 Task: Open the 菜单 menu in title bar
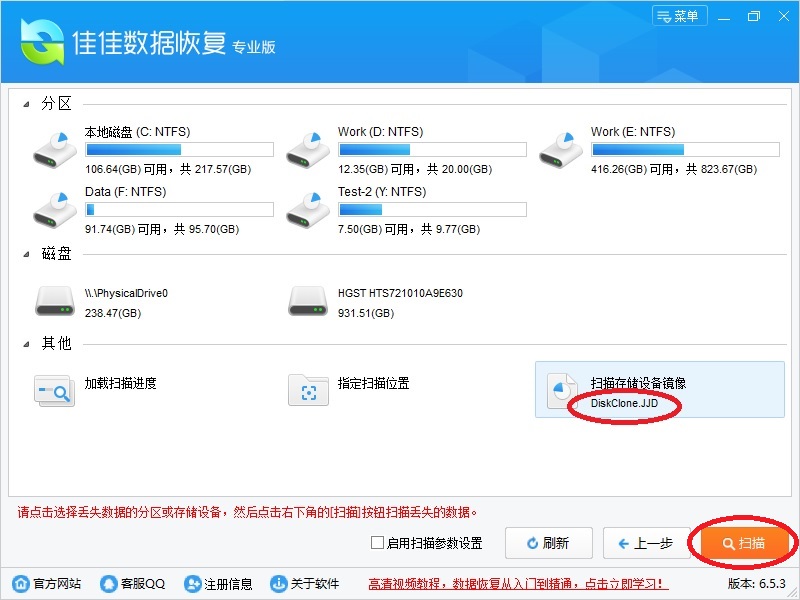[679, 16]
